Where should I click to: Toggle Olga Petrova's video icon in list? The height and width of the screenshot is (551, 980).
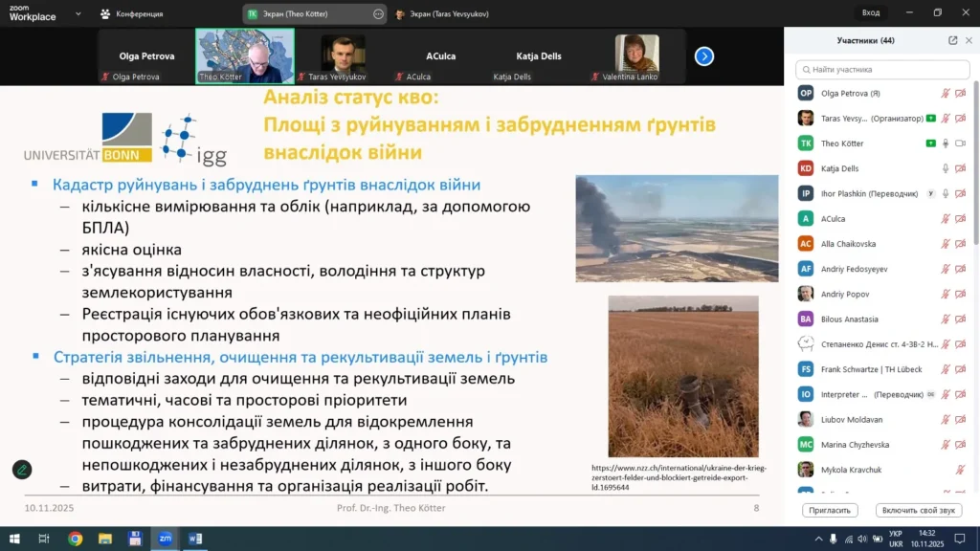(x=960, y=94)
